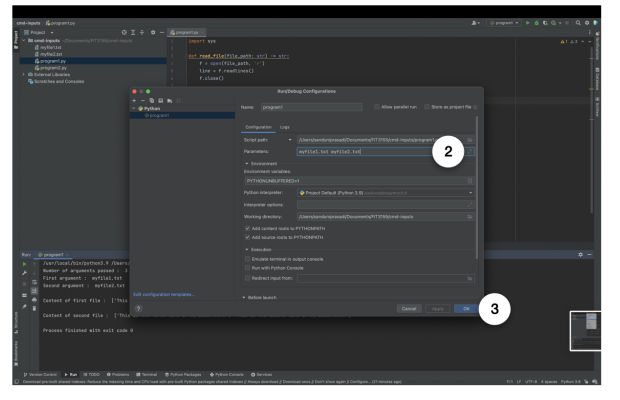620x400 pixels.
Task: Collapse the cmd-inputs project folder
Action: click(x=23, y=40)
